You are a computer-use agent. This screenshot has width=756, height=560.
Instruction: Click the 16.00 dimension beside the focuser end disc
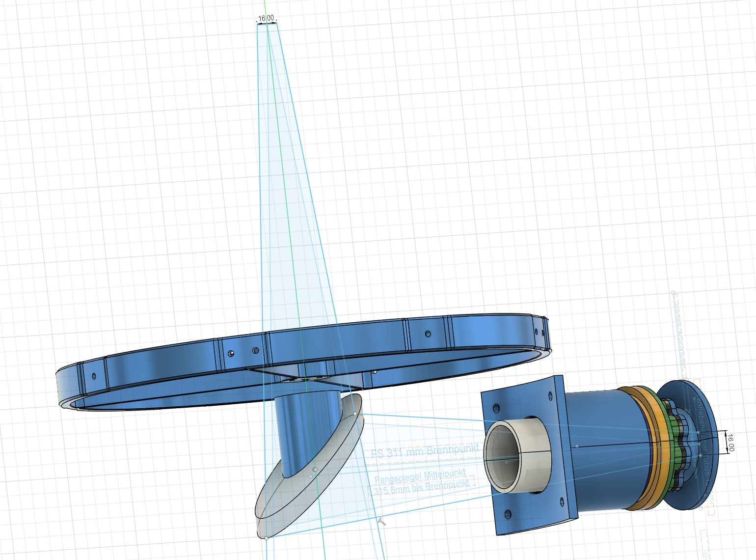pyautogui.click(x=730, y=443)
